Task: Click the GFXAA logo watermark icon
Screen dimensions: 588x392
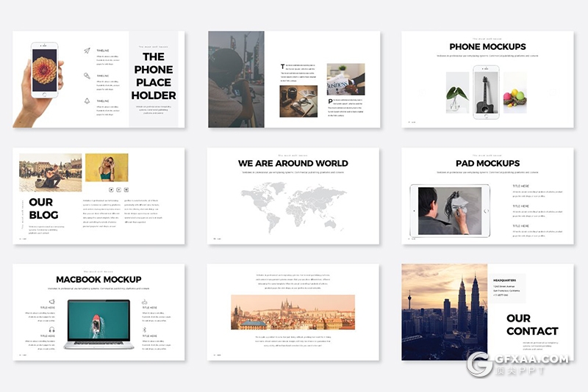Action: [x=480, y=364]
